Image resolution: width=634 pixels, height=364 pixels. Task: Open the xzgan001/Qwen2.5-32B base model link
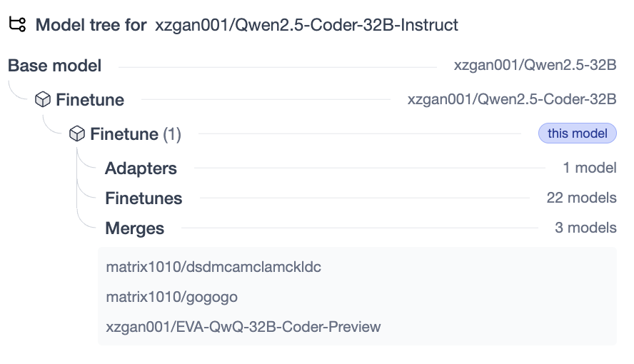(x=535, y=66)
